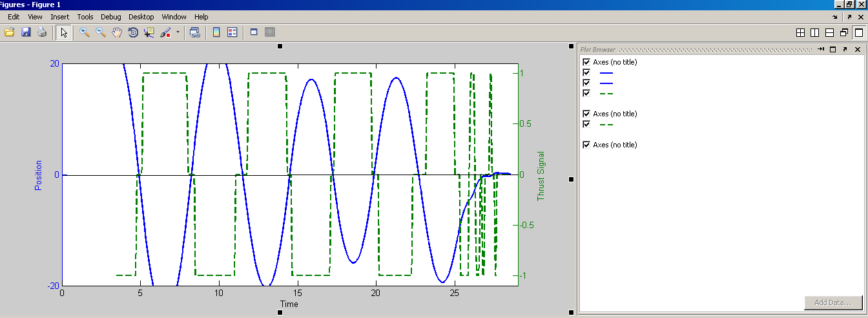Image resolution: width=868 pixels, height=318 pixels.
Task: Open the brush color dropdown arrow
Action: [x=178, y=32]
